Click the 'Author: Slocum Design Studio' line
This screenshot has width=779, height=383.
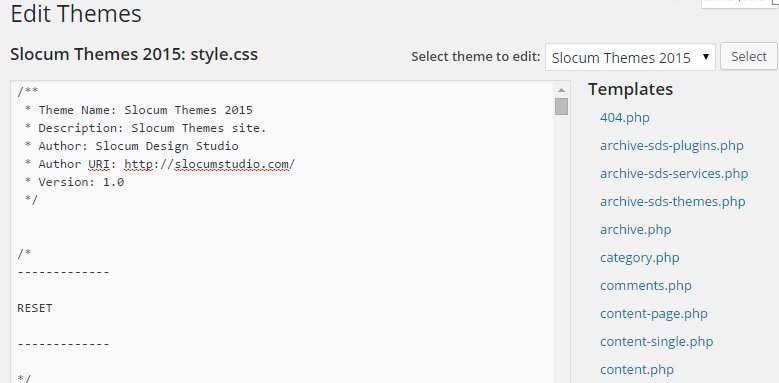[x=138, y=146]
